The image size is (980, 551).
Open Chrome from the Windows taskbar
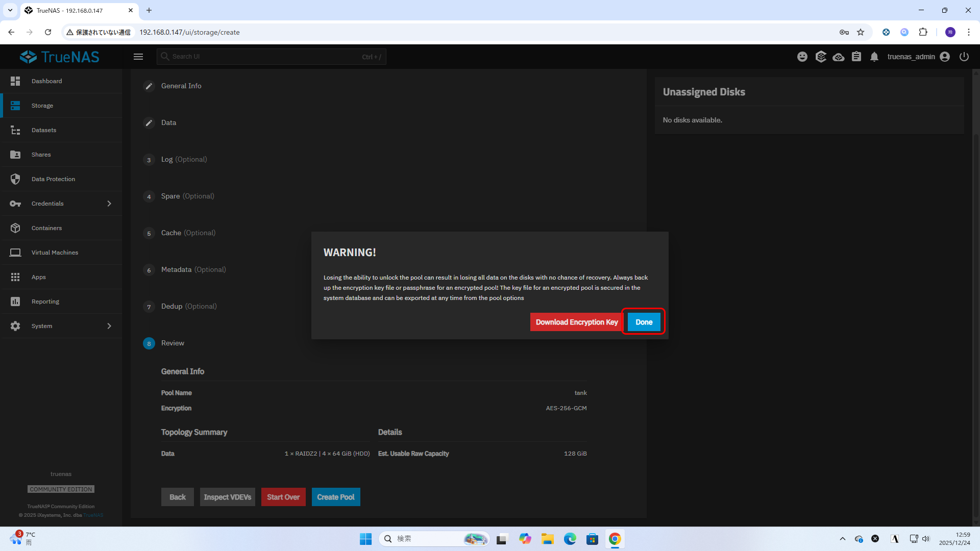click(x=615, y=539)
